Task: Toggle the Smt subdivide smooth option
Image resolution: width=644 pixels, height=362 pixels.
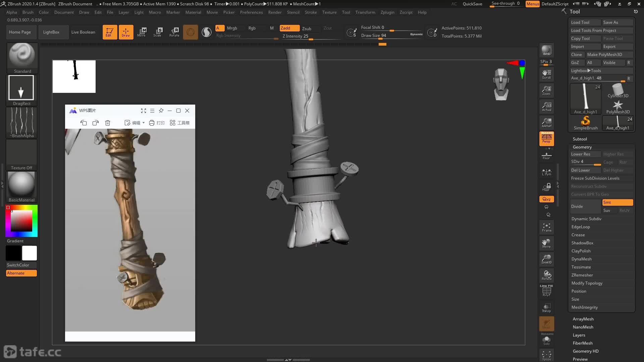Action: pyautogui.click(x=618, y=202)
